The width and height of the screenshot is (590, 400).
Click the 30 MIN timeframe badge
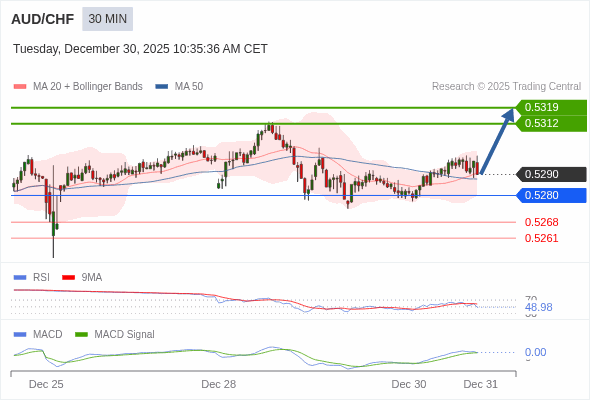coord(108,19)
